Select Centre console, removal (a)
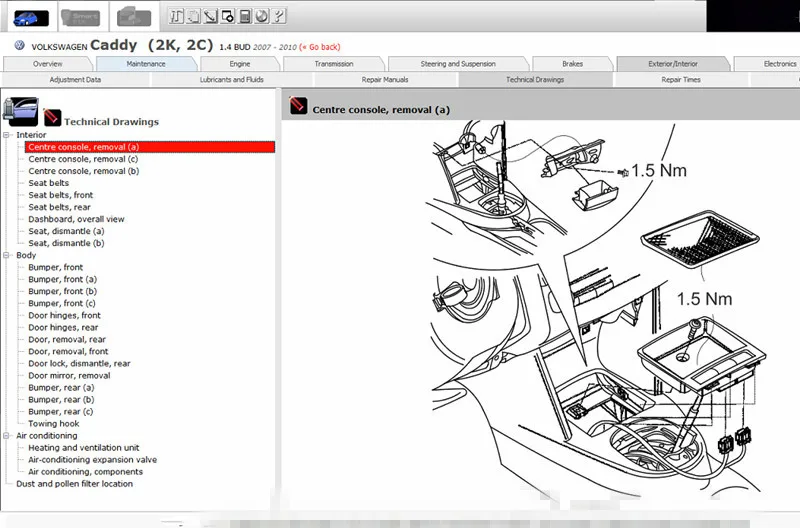Viewport: 800px width, 528px height. (150, 147)
